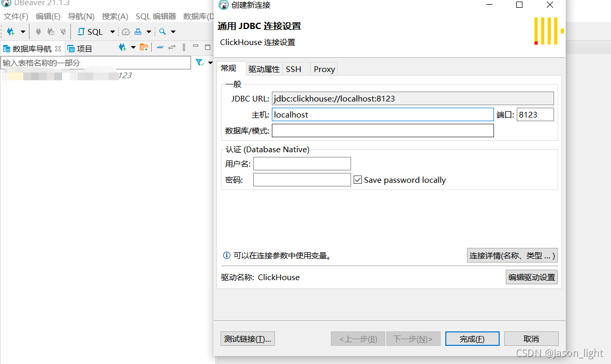Click the New Connection plug icon in main toolbar

coord(10,32)
